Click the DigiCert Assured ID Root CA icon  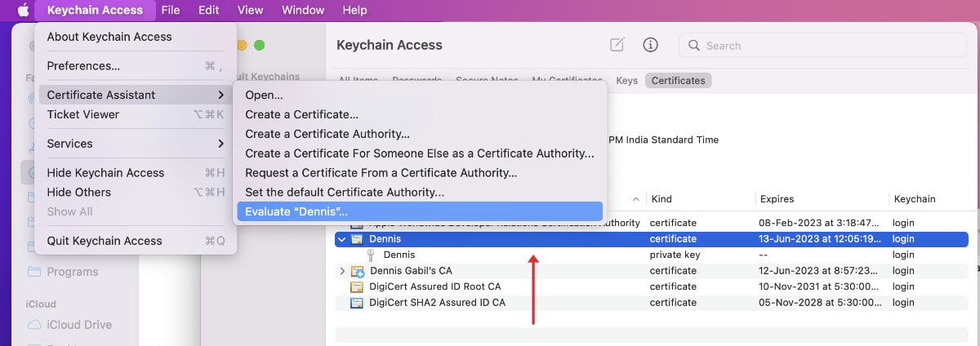click(x=357, y=287)
